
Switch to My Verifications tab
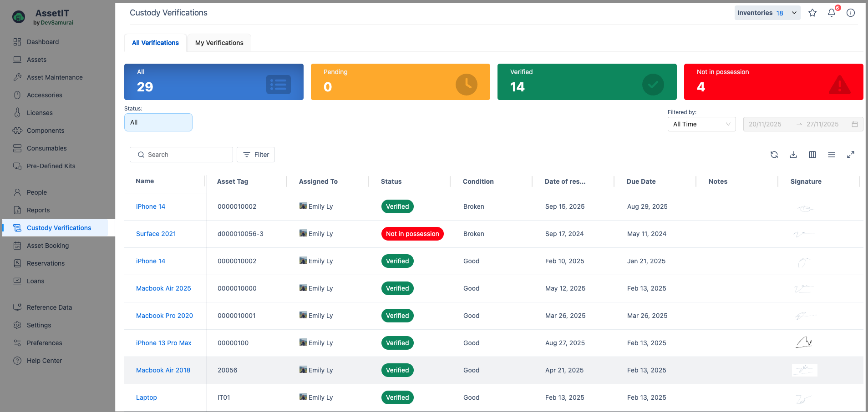click(219, 43)
